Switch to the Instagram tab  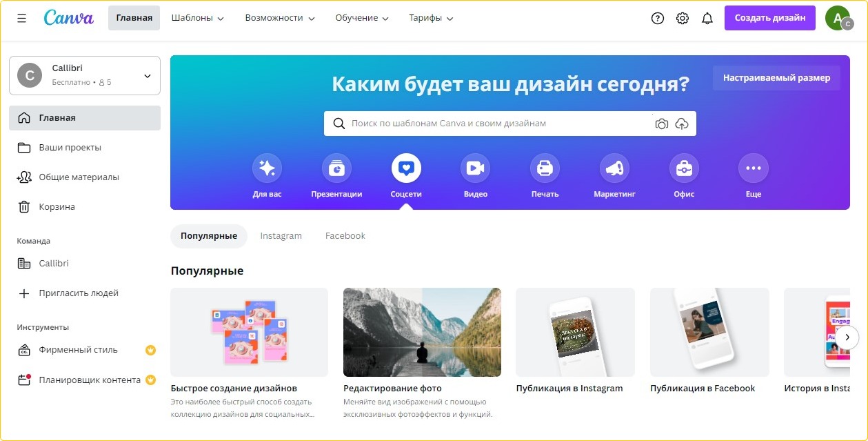[x=281, y=235]
